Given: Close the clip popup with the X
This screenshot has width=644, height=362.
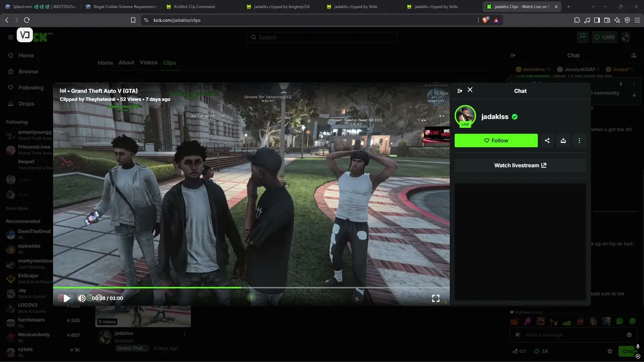Looking at the screenshot, I should pyautogui.click(x=470, y=89).
